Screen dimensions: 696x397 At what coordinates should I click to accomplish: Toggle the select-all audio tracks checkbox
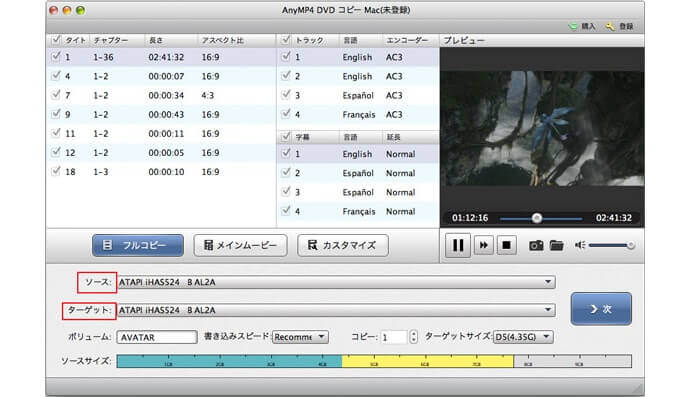(286, 40)
